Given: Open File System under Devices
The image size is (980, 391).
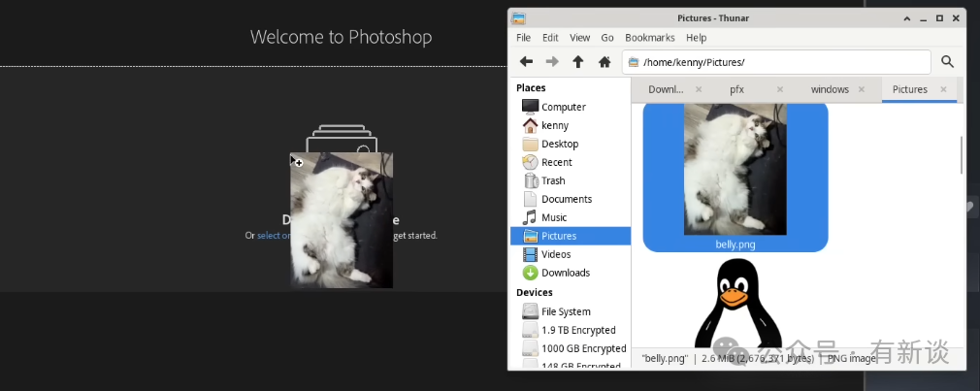Looking at the screenshot, I should [565, 311].
